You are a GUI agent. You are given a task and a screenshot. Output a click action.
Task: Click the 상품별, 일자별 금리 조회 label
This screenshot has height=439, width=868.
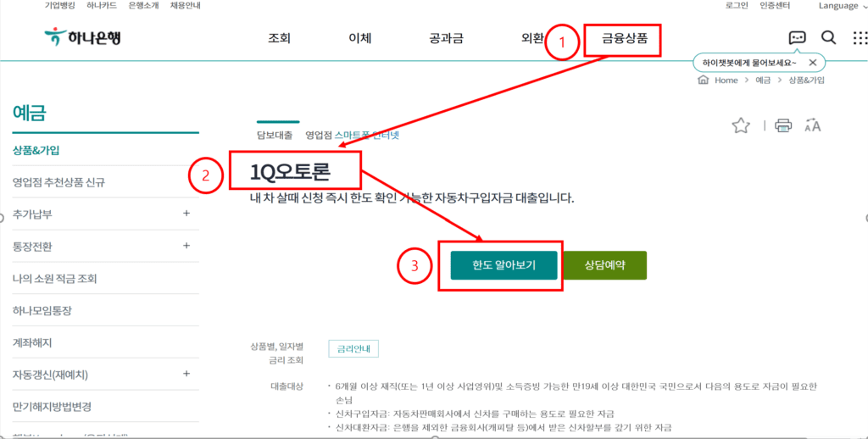pyautogui.click(x=277, y=353)
